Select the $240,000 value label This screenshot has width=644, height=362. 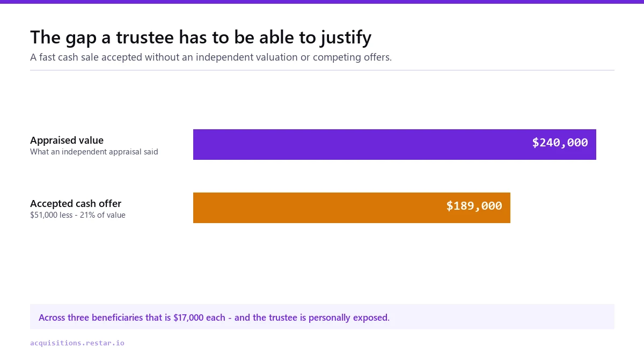pos(560,143)
